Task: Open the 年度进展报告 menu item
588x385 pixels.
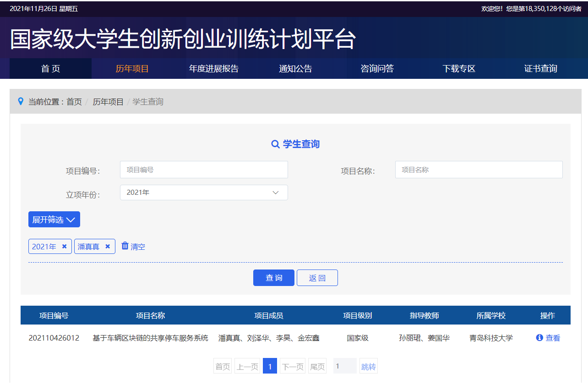Action: click(214, 69)
